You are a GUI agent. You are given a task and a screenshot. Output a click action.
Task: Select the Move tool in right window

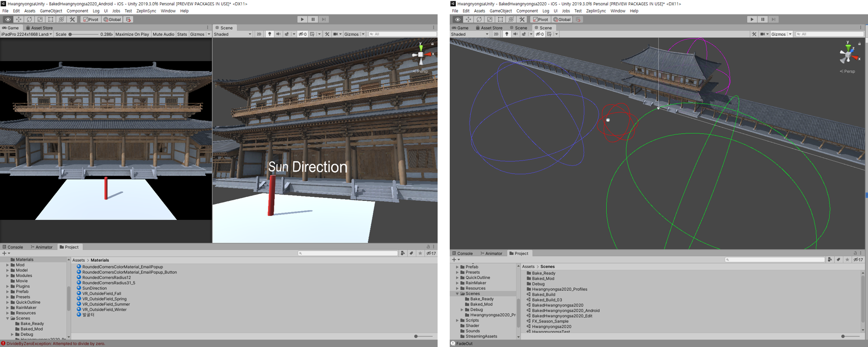click(468, 19)
